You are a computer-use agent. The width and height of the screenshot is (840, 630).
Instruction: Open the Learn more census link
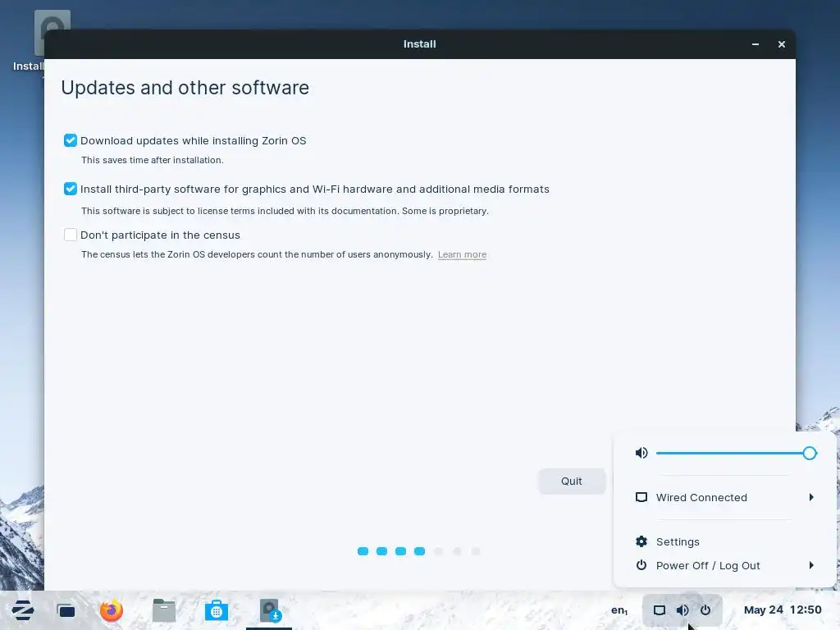[462, 254]
